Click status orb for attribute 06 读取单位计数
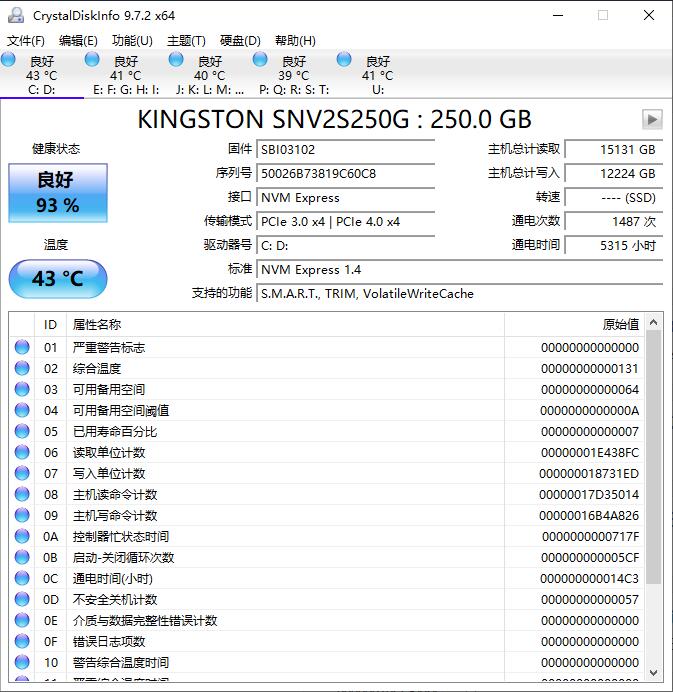The width and height of the screenshot is (673, 692). [x=22, y=452]
